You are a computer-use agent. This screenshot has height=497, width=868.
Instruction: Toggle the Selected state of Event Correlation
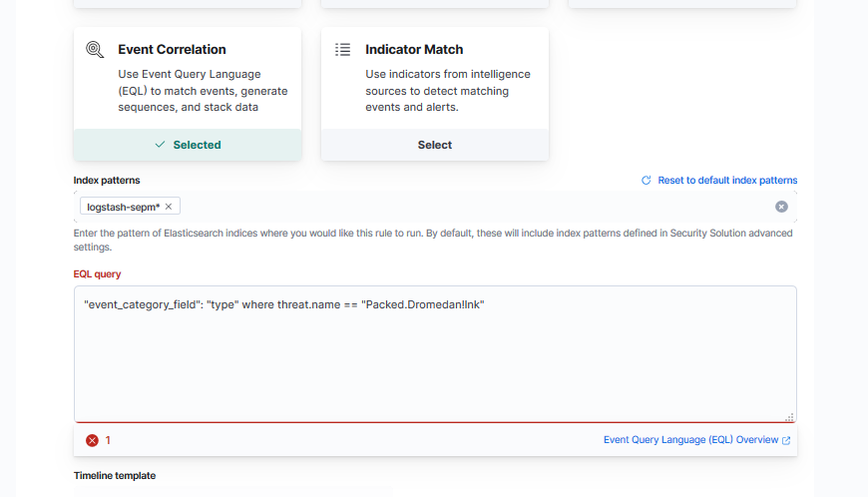(188, 145)
